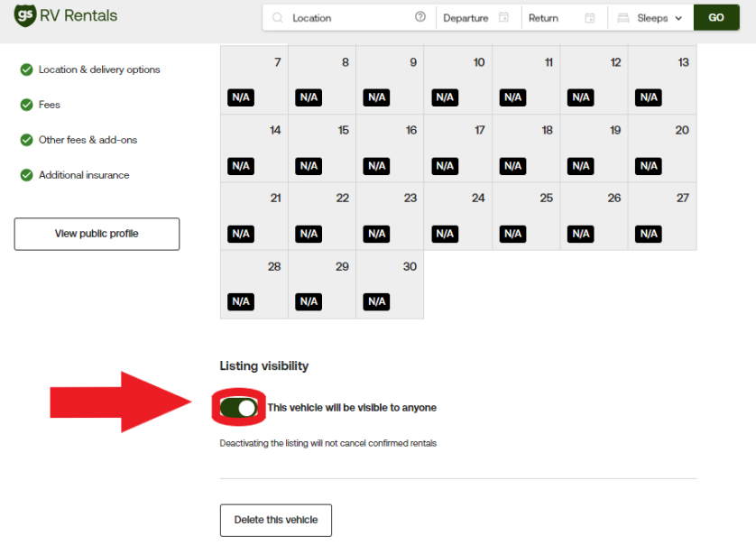The height and width of the screenshot is (545, 756).
Task: Click the Return calendar icon
Action: 590,18
